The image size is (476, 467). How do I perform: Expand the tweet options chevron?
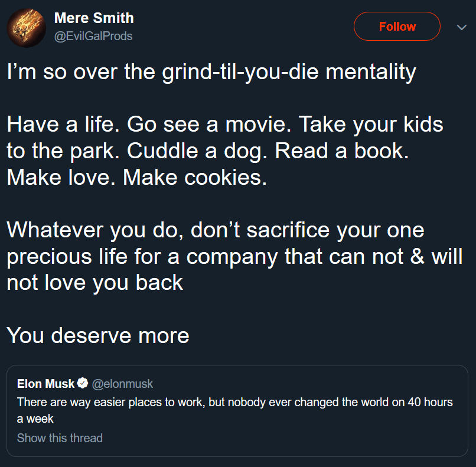[x=461, y=27]
